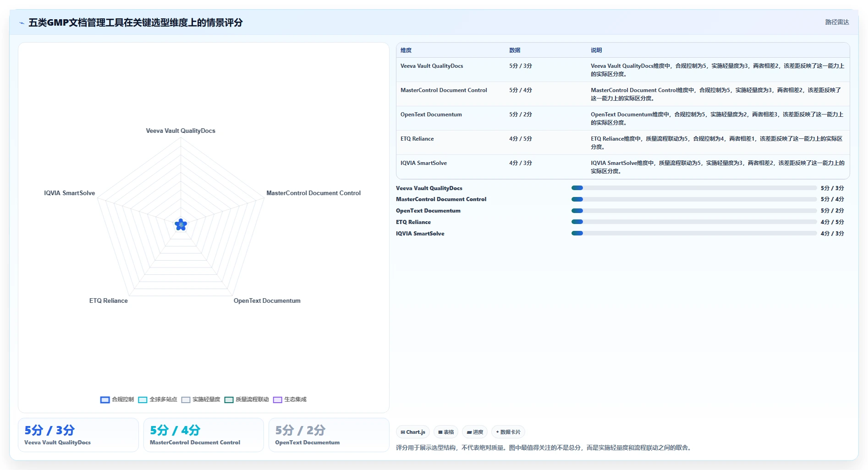Click the ETQ Reliance description in the 说明 column
Image resolution: width=868 pixels, height=470 pixels.
717,143
